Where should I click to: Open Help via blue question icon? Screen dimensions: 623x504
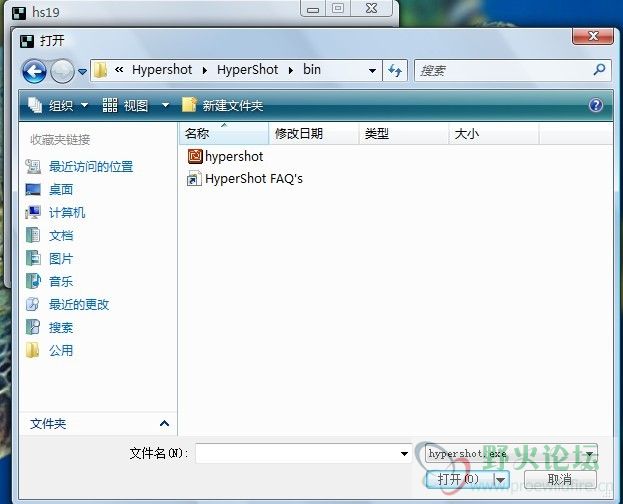[x=596, y=105]
